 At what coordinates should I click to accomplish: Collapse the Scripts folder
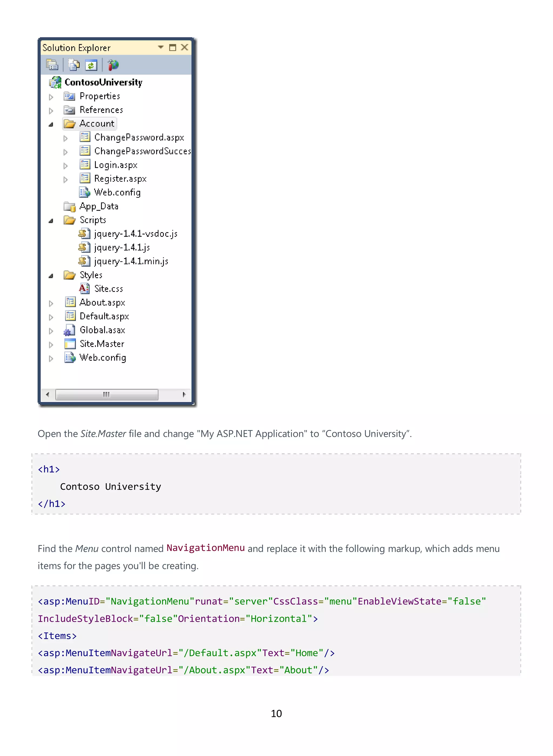(51, 221)
